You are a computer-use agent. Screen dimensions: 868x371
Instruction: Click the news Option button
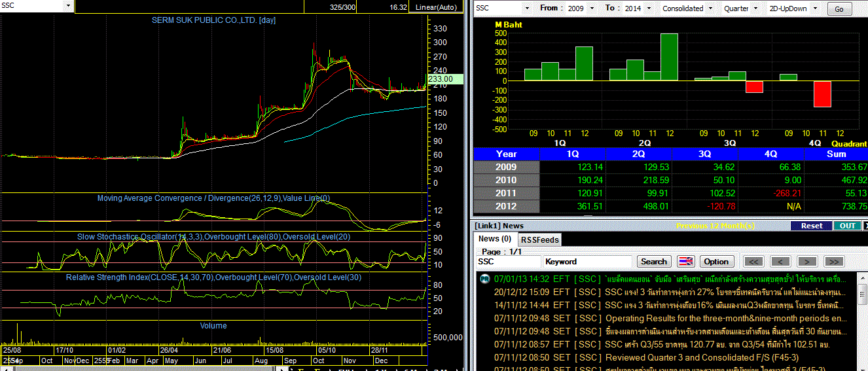pos(715,262)
